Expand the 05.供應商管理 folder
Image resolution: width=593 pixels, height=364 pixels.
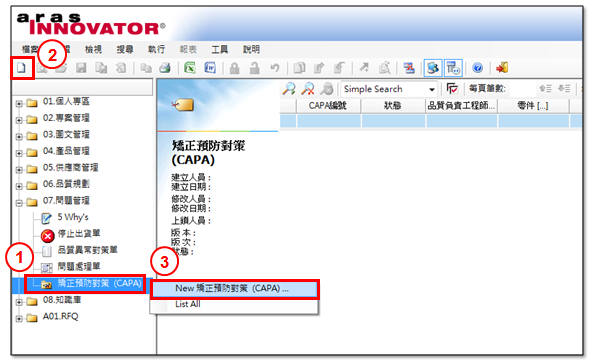point(19,170)
